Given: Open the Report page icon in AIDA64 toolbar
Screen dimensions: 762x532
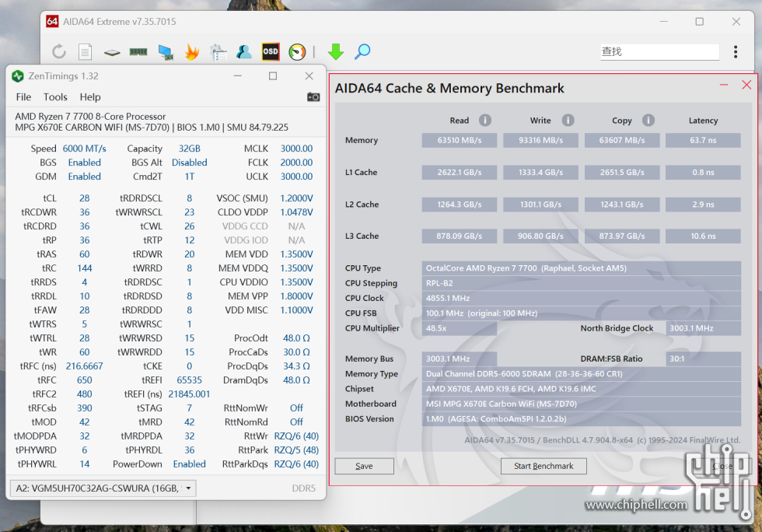Looking at the screenshot, I should [x=85, y=51].
